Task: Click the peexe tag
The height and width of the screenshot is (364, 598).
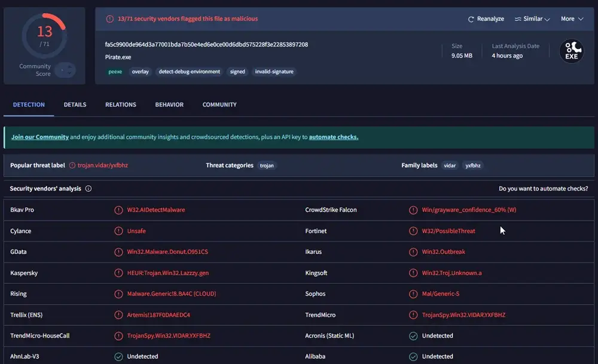Action: tap(115, 72)
